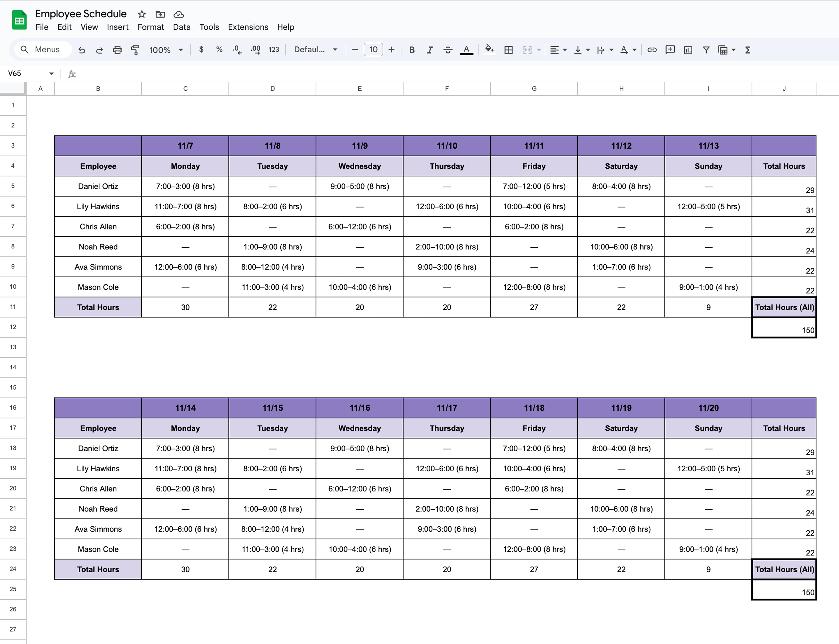Screen dimensions: 839x644
Task: Open the Extensions menu
Action: (248, 27)
